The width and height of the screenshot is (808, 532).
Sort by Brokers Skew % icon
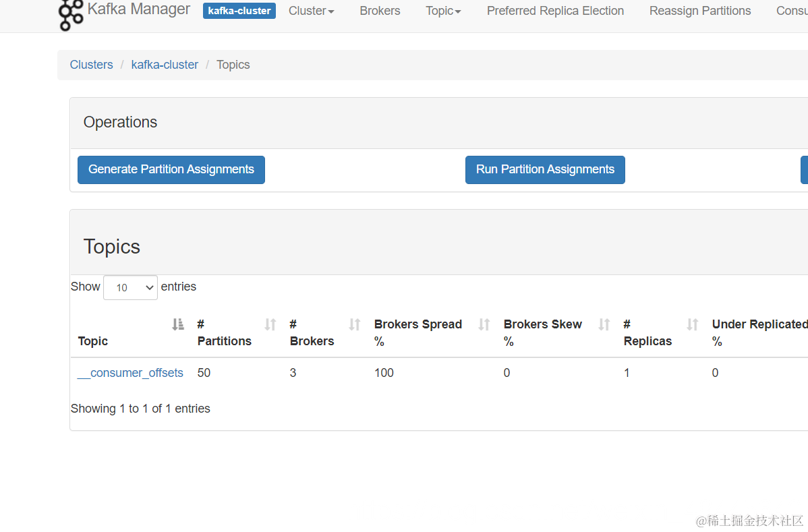[x=604, y=324]
